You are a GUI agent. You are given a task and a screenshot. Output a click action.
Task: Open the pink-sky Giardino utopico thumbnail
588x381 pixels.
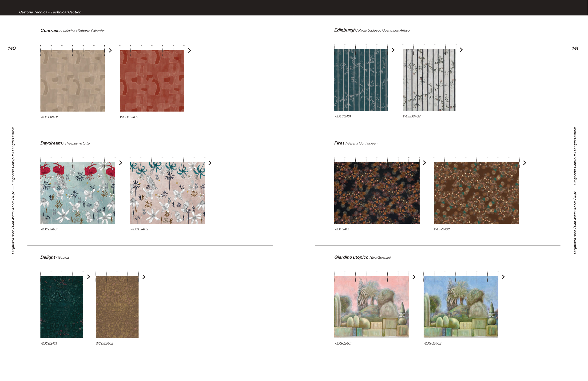pyautogui.click(x=371, y=307)
